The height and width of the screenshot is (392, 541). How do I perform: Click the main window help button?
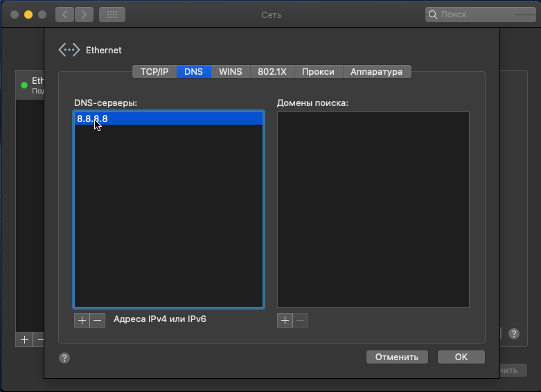513,334
